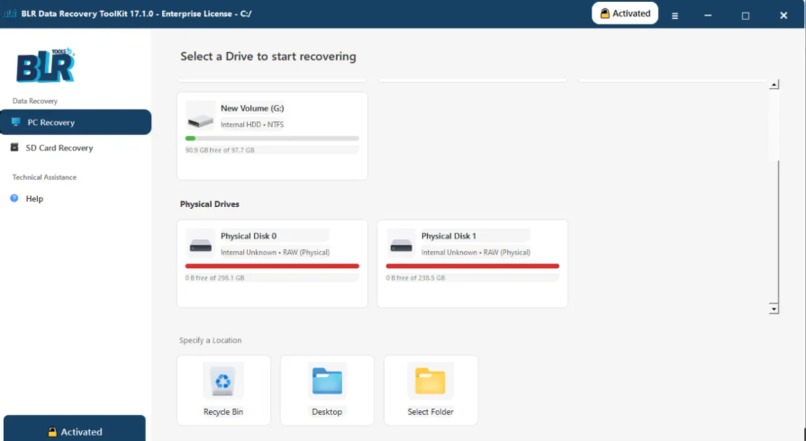The image size is (806, 441).
Task: Click the BLR Tools logo
Action: click(x=46, y=66)
